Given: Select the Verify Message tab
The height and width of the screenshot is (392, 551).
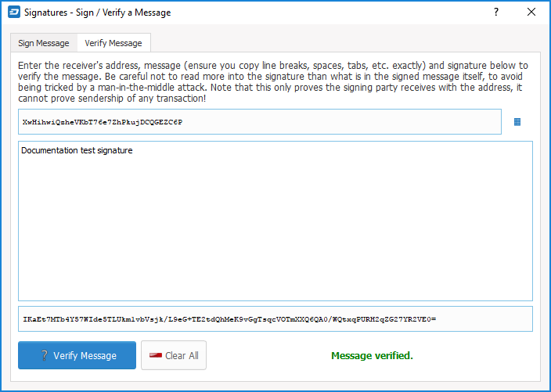Looking at the screenshot, I should point(113,43).
